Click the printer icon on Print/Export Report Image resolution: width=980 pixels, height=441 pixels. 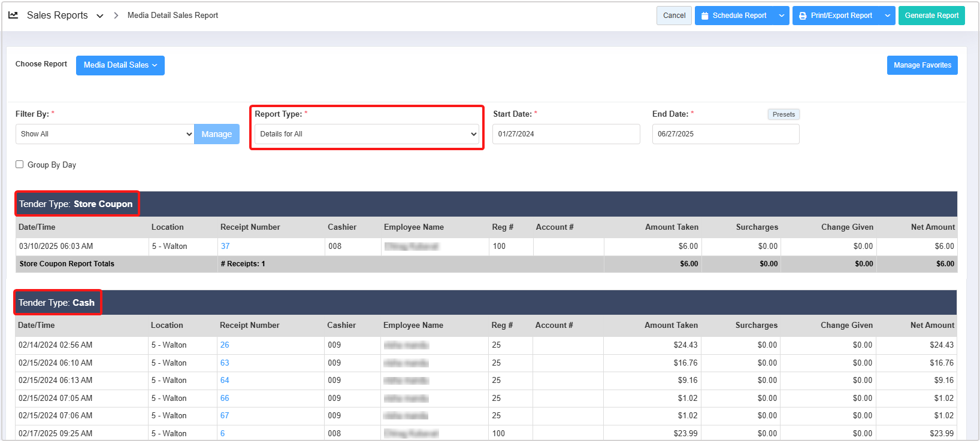coord(803,16)
